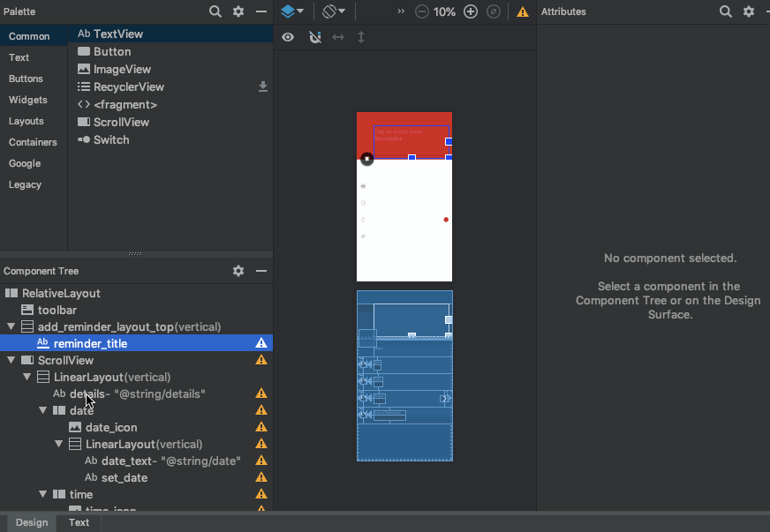Show hidden toolbar items chevron
This screenshot has height=532, width=770.
(401, 11)
